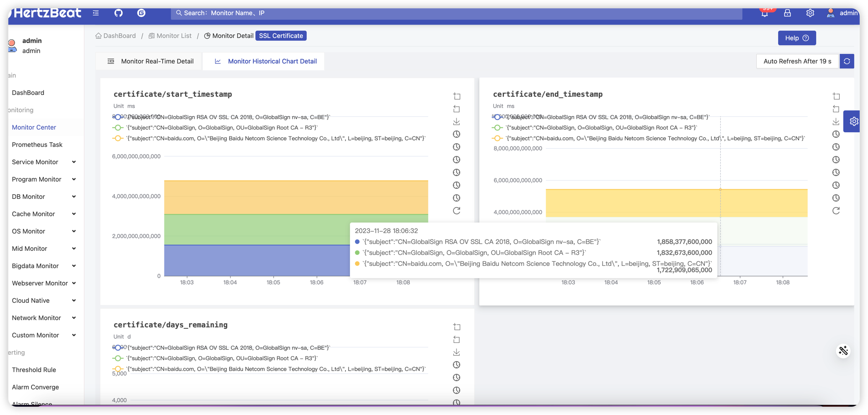This screenshot has height=415, width=868.
Task: Switch to Monitor Real-Time Detail tab
Action: (150, 61)
